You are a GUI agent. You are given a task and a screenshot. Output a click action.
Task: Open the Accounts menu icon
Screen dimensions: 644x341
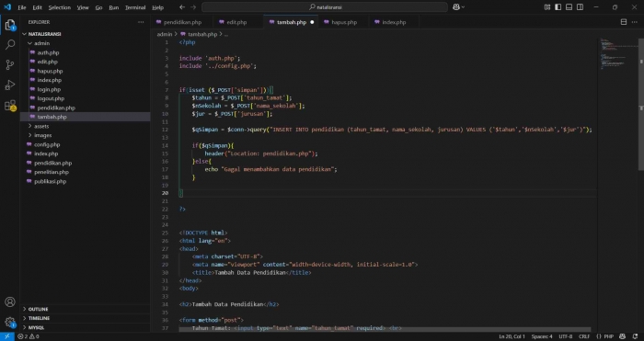10,302
